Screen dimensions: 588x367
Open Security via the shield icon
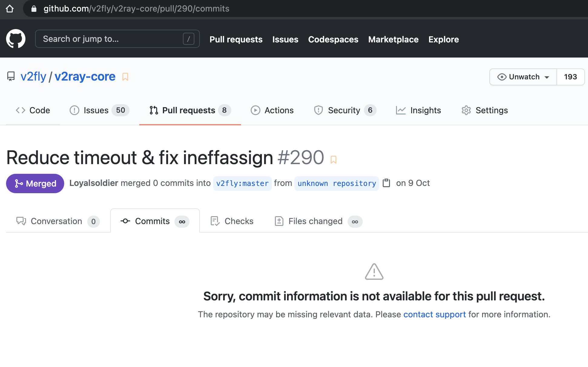tap(318, 110)
